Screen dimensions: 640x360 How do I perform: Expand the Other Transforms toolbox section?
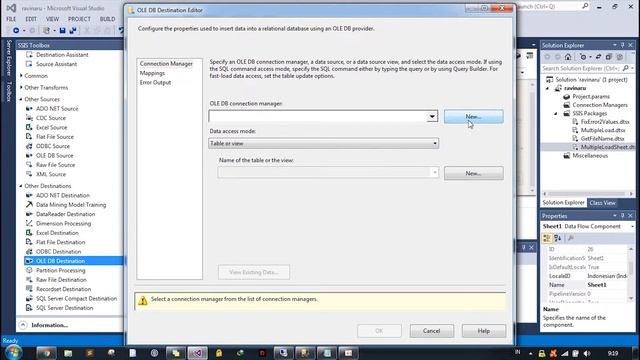coord(21,87)
